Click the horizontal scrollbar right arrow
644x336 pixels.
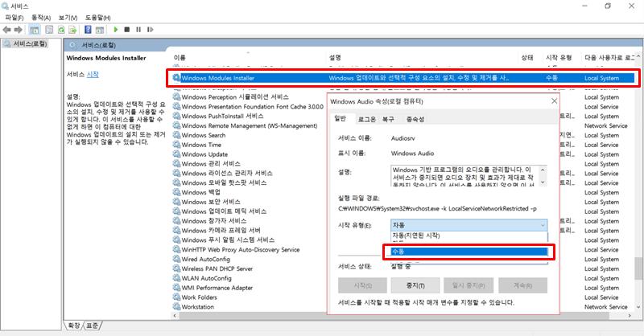pos(630,315)
